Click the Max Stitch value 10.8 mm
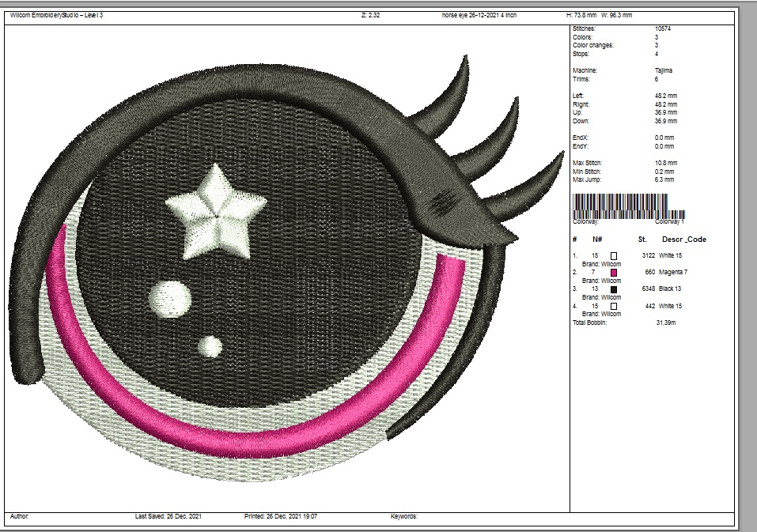 (665, 163)
